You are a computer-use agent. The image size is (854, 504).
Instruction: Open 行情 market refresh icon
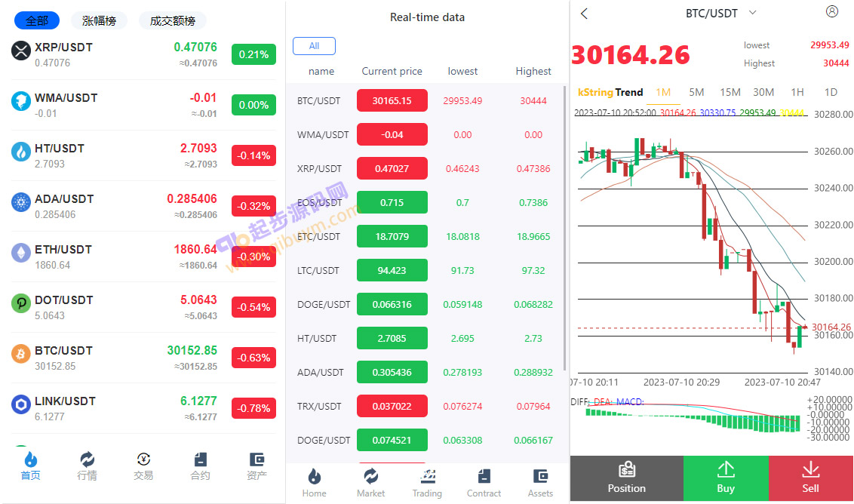pyautogui.click(x=88, y=459)
